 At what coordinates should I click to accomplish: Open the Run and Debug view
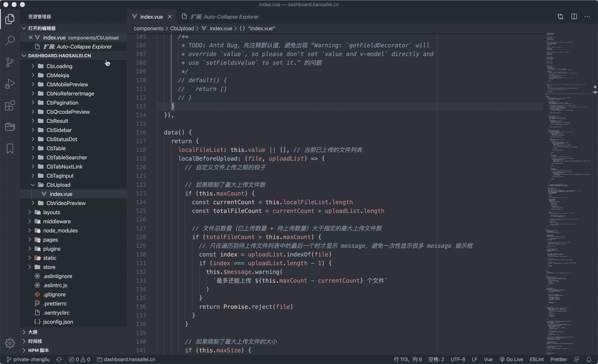10,84
